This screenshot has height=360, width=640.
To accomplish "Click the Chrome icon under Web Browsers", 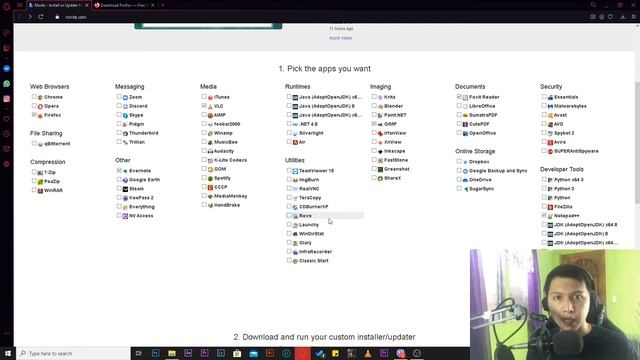I will (x=40, y=98).
